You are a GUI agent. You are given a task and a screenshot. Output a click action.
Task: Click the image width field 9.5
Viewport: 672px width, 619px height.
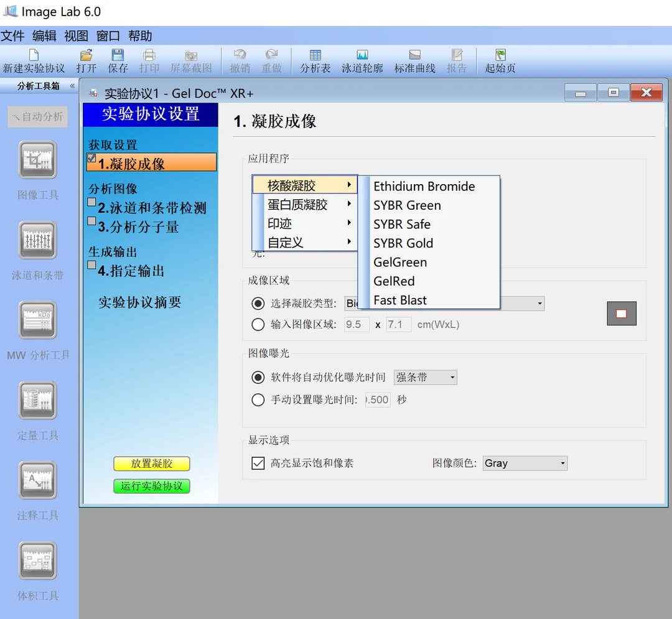(357, 324)
